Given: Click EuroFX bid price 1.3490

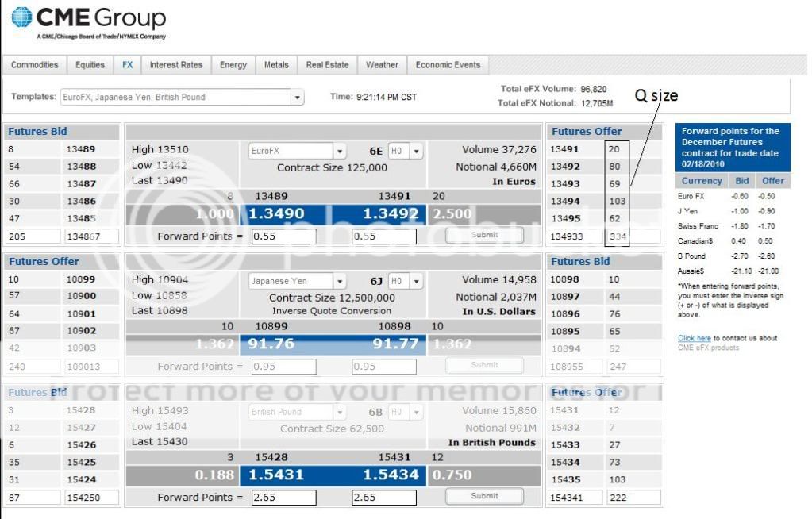Looking at the screenshot, I should (276, 214).
